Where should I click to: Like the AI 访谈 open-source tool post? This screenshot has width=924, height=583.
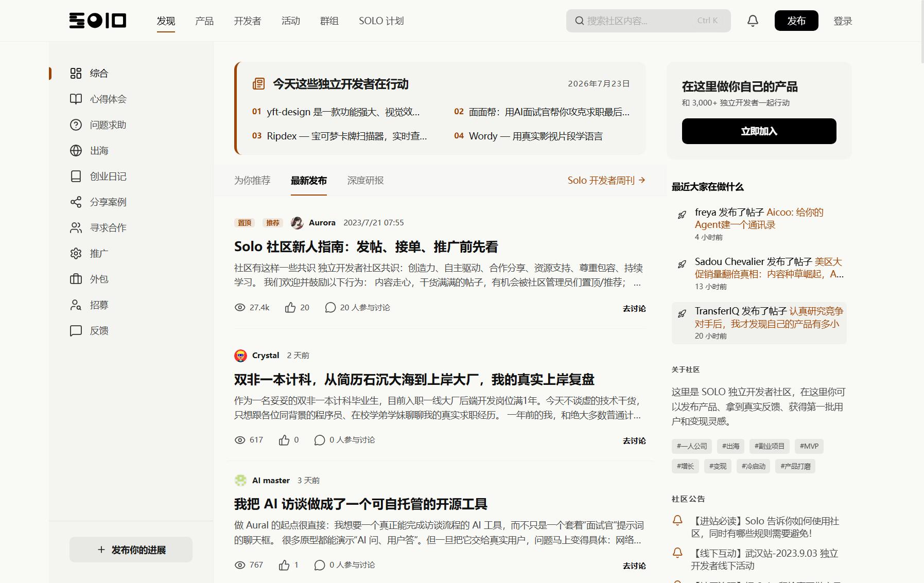pos(284,565)
